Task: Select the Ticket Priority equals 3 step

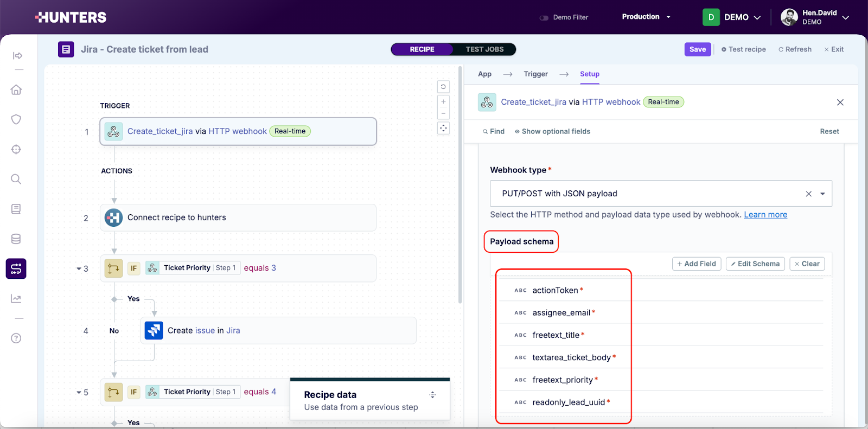Action: 238,268
